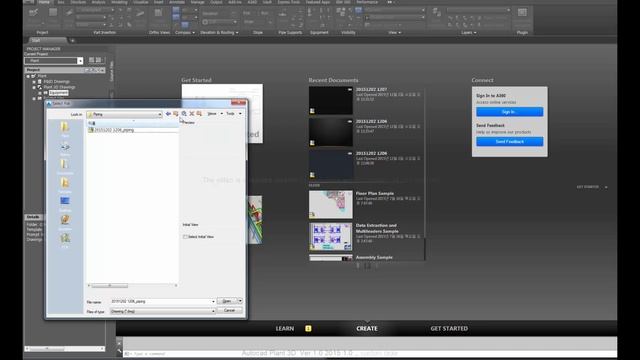Viewport: 640px width, 360px height.
Task: Click pin icon on 20151202 1207 document
Action: click(350, 89)
